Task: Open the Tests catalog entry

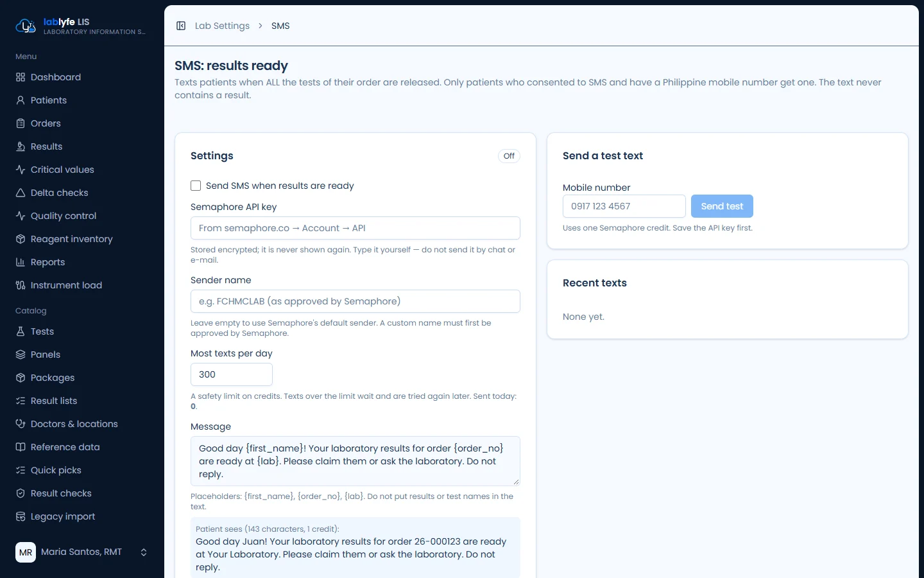Action: tap(82, 331)
